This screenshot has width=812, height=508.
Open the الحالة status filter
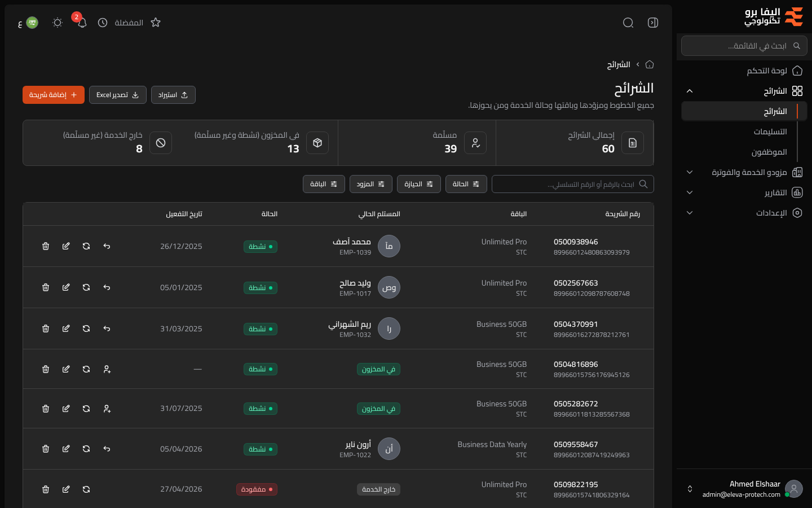click(466, 184)
